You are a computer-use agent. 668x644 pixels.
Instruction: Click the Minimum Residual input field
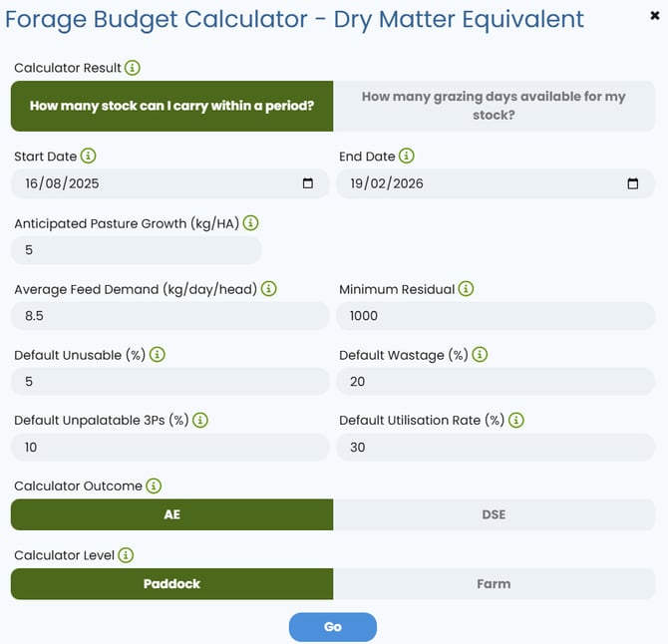pos(496,316)
